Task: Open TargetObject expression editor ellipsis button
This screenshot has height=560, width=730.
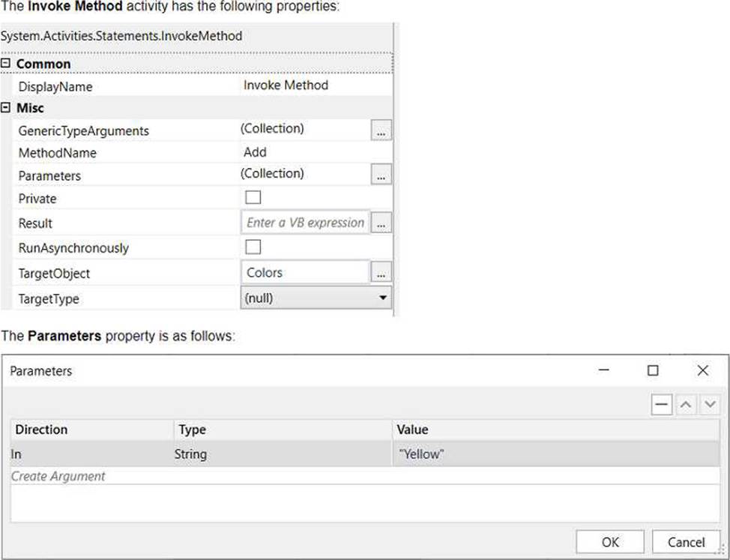Action: pos(381,272)
